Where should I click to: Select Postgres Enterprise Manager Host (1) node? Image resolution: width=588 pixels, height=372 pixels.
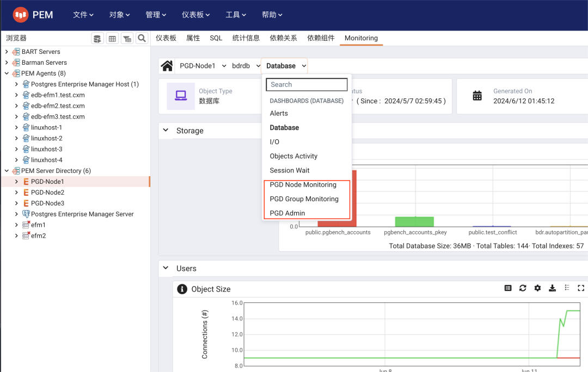tap(85, 84)
